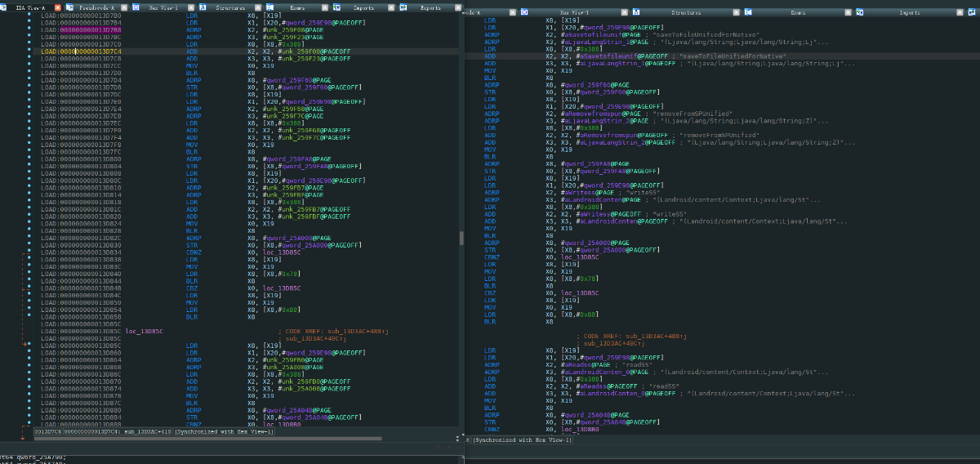Click the Exports tab icon
The height and width of the screenshot is (464, 980).
(x=403, y=7)
